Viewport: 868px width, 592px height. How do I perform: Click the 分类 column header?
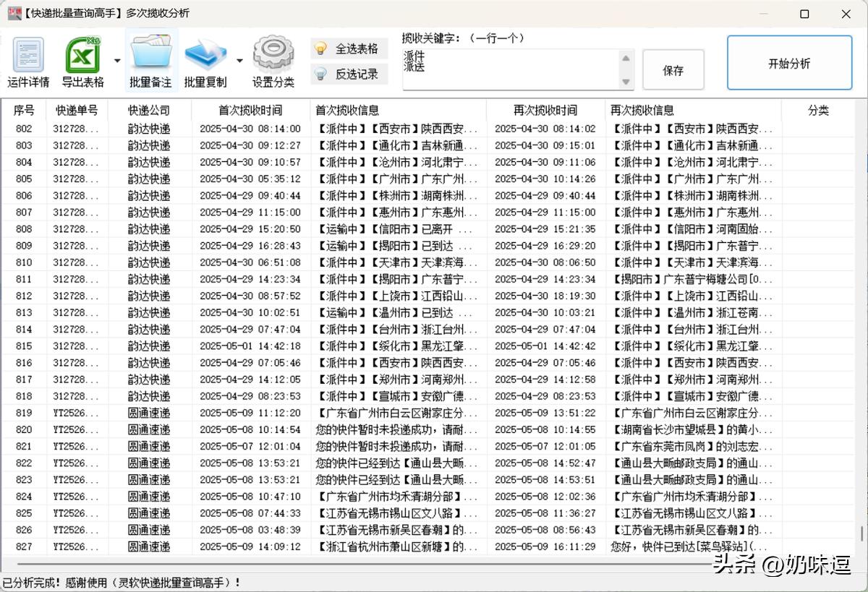click(x=818, y=111)
